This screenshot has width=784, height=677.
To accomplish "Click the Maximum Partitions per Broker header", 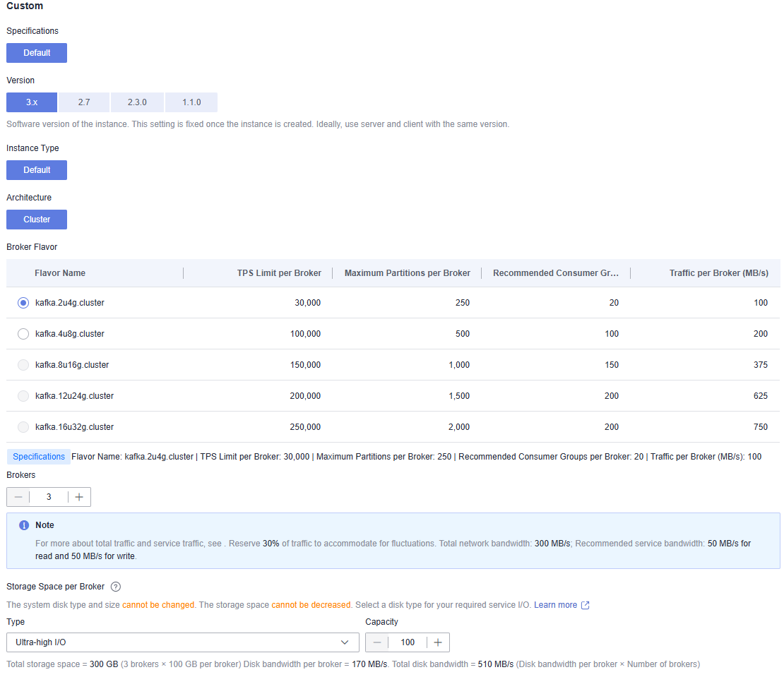I will point(407,273).
